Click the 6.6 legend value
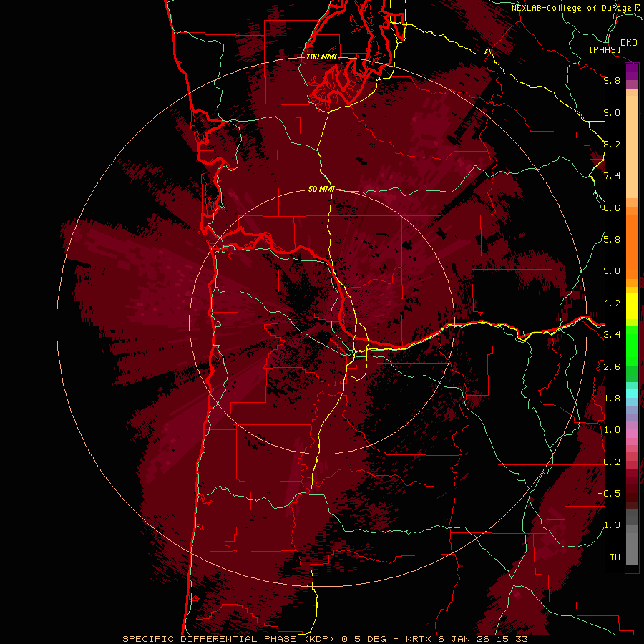Viewport: 644px width, 644px height. [612, 208]
